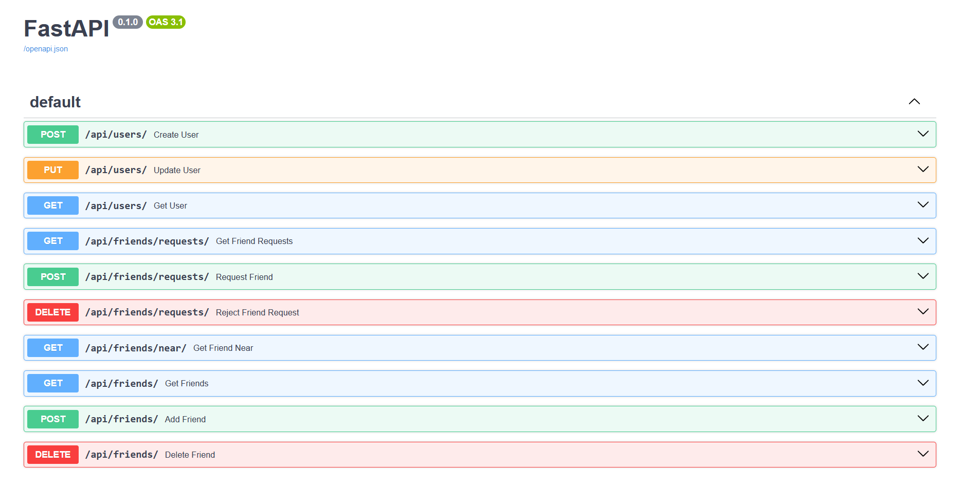Open the /openapi.json link
The image size is (980, 487).
(x=46, y=49)
